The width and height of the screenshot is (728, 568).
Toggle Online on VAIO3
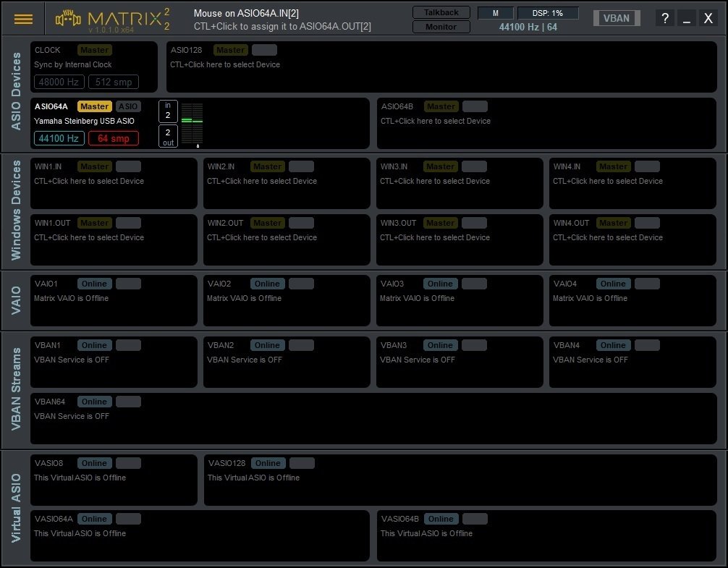pos(440,284)
